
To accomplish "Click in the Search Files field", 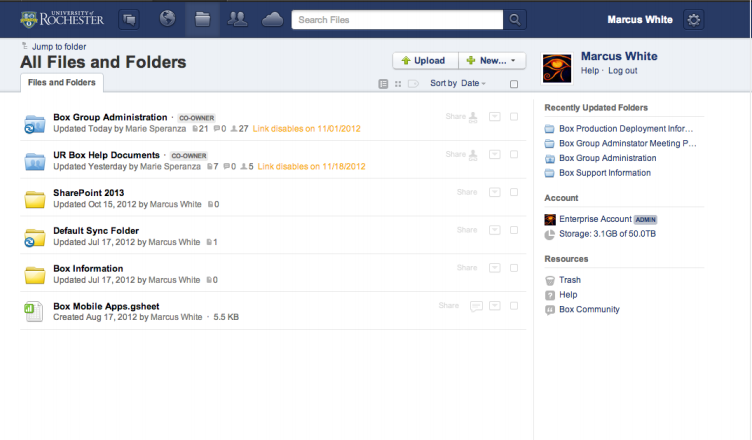I will pos(397,20).
